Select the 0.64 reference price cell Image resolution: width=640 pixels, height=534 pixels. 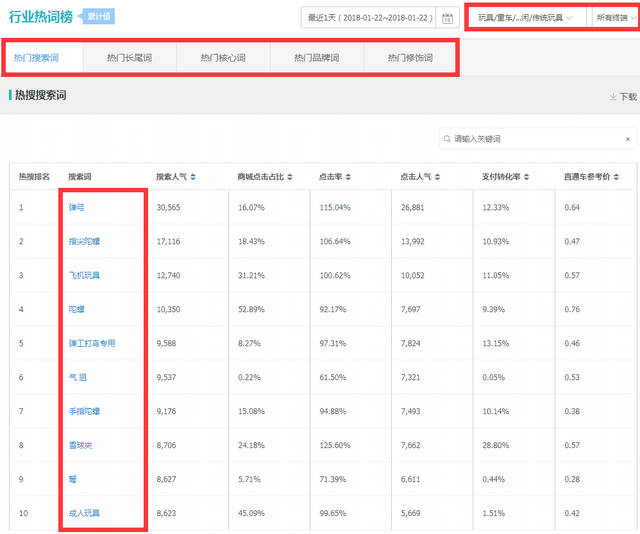coord(572,207)
